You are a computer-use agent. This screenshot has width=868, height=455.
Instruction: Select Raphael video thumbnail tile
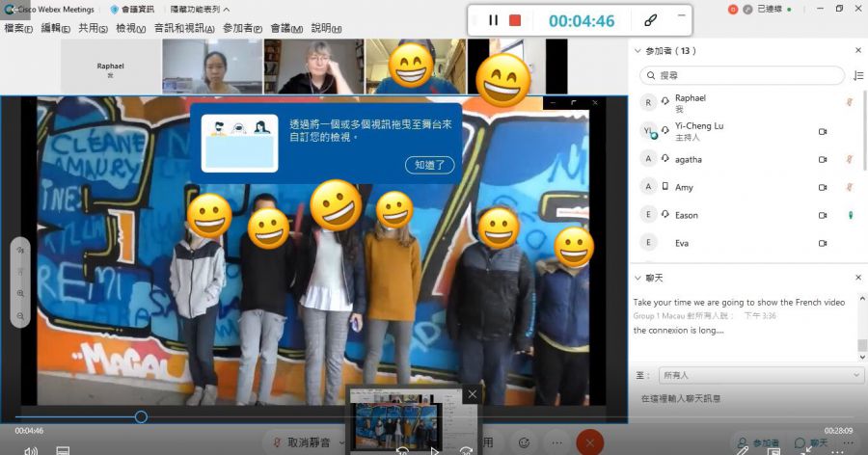pyautogui.click(x=110, y=67)
